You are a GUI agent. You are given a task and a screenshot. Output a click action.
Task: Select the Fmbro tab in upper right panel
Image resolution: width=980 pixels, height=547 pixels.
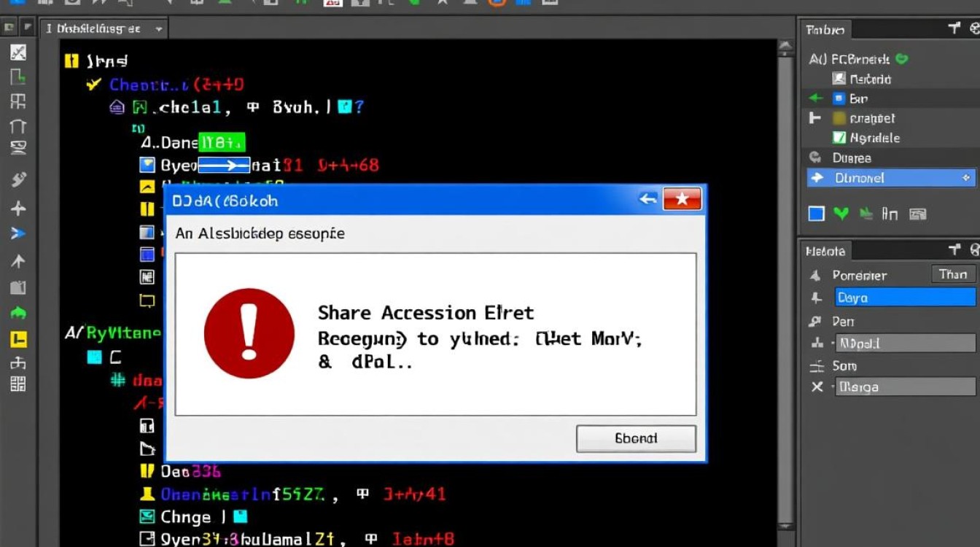[825, 30]
